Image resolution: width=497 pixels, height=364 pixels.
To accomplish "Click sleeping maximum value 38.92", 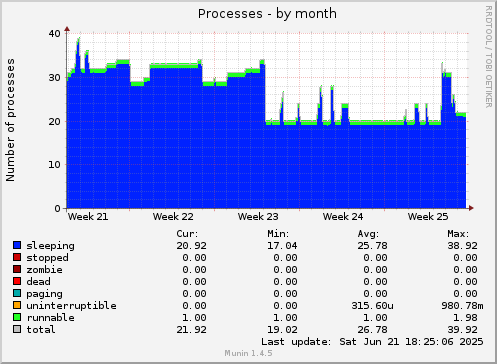I will pos(462,246).
